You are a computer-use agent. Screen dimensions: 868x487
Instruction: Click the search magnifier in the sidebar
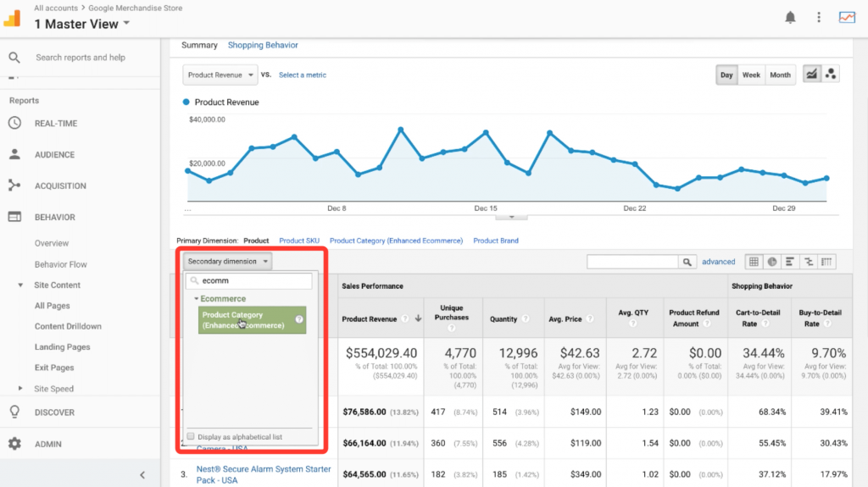coord(14,58)
